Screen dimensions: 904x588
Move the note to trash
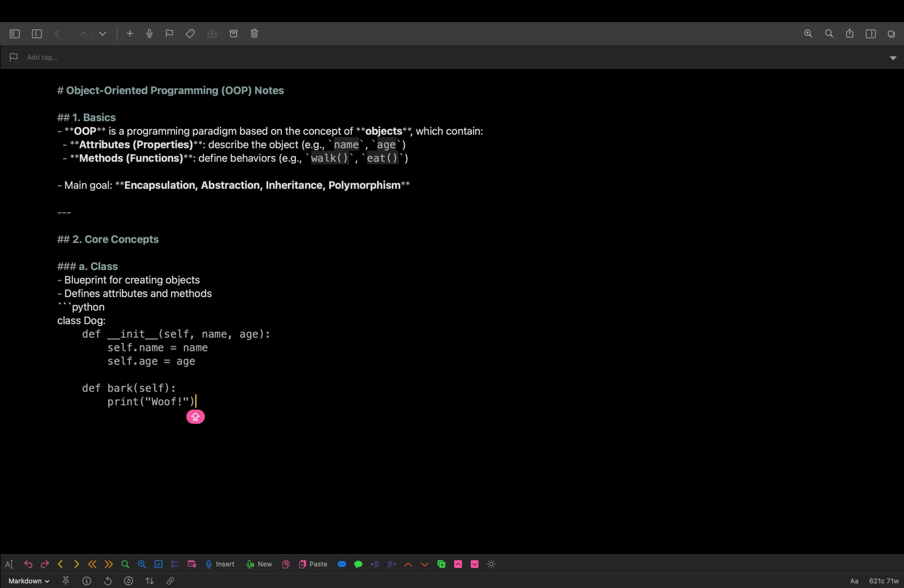[x=254, y=33]
